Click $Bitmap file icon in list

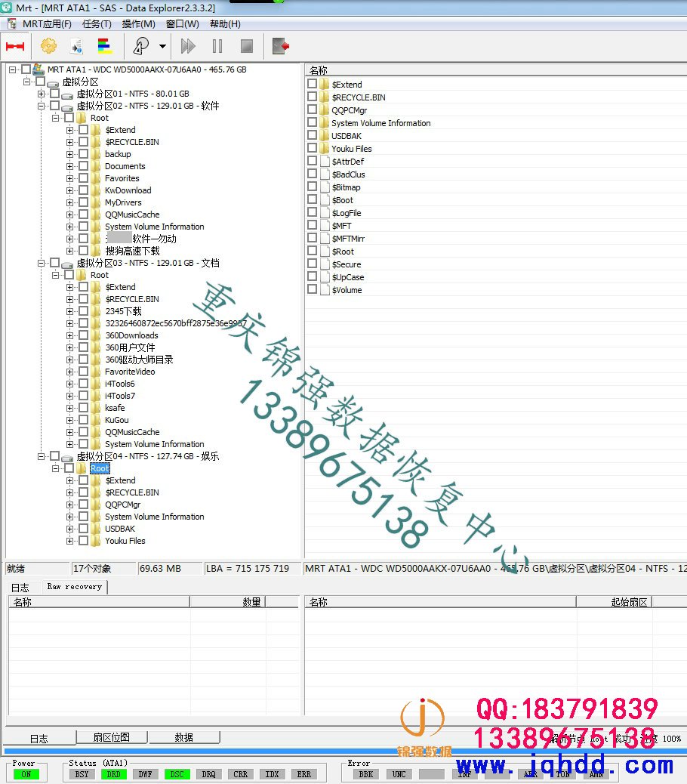(x=325, y=187)
